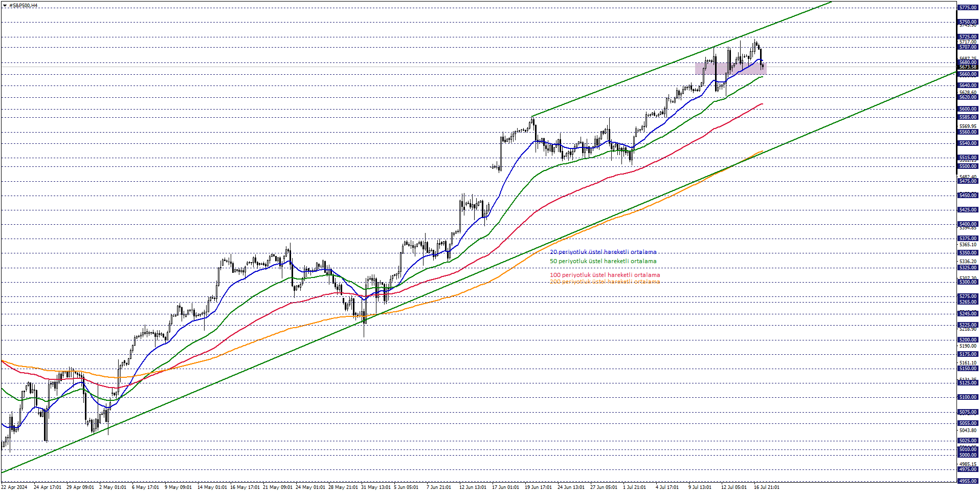Image resolution: width=980 pixels, height=493 pixels.
Task: Click the '31 May 13:01' time axis label
Action: coord(376,487)
